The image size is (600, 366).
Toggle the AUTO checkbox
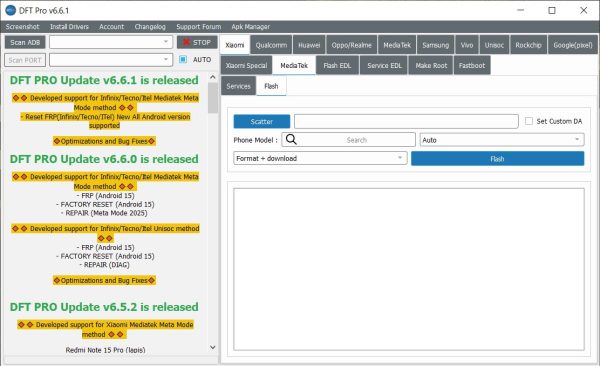(183, 59)
